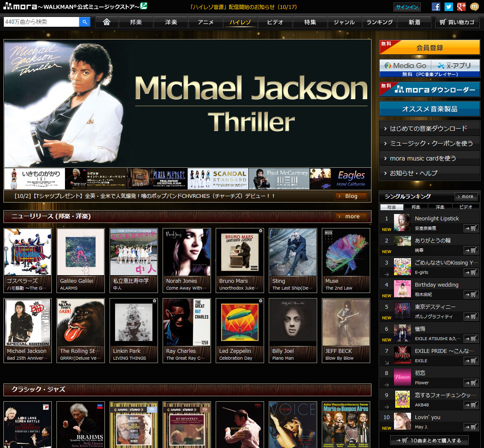Add 初恋 by Flower to cart
Viewport: 484px width, 448px height.
click(x=471, y=383)
